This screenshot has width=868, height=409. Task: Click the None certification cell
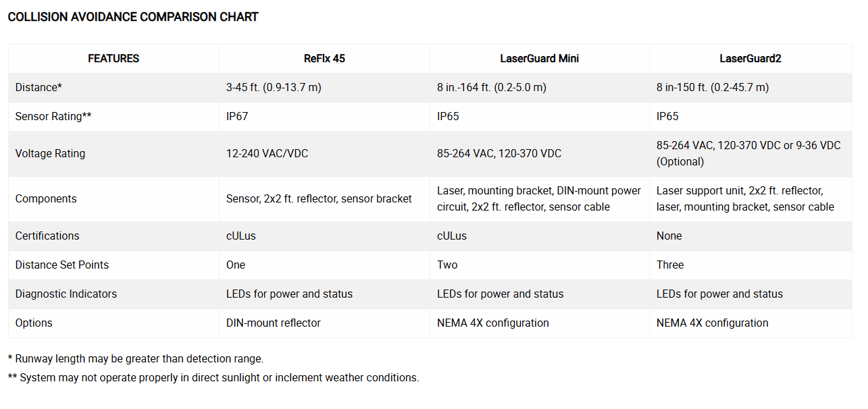pos(669,236)
